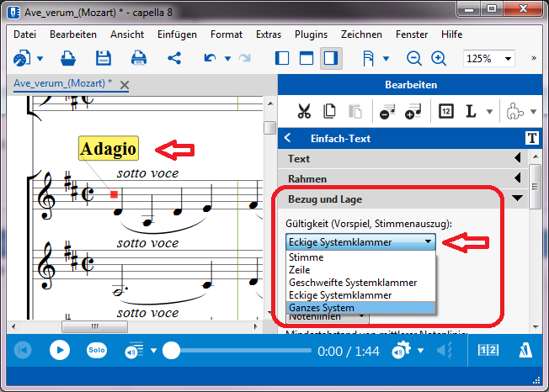Open playback list options dropdown arrow

154,351
